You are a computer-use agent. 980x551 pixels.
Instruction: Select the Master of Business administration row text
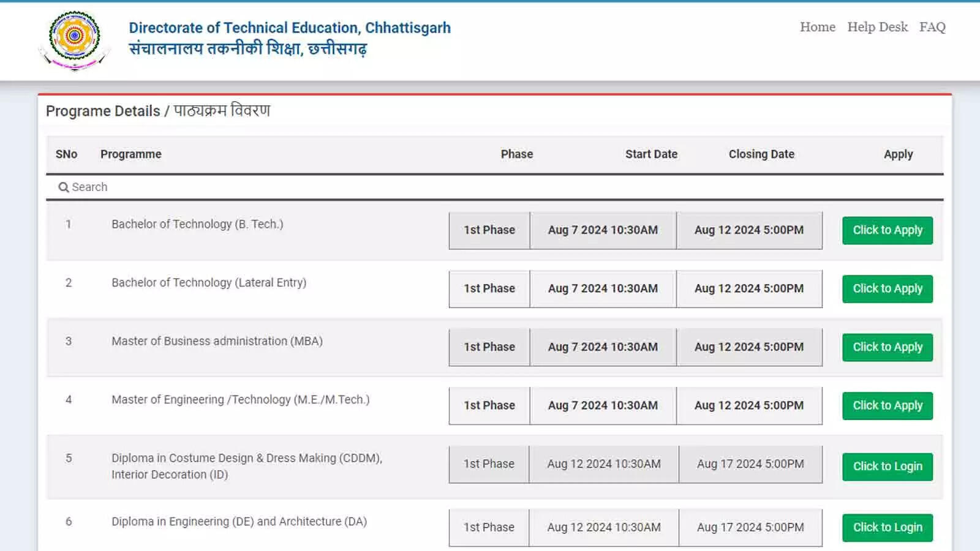click(217, 341)
